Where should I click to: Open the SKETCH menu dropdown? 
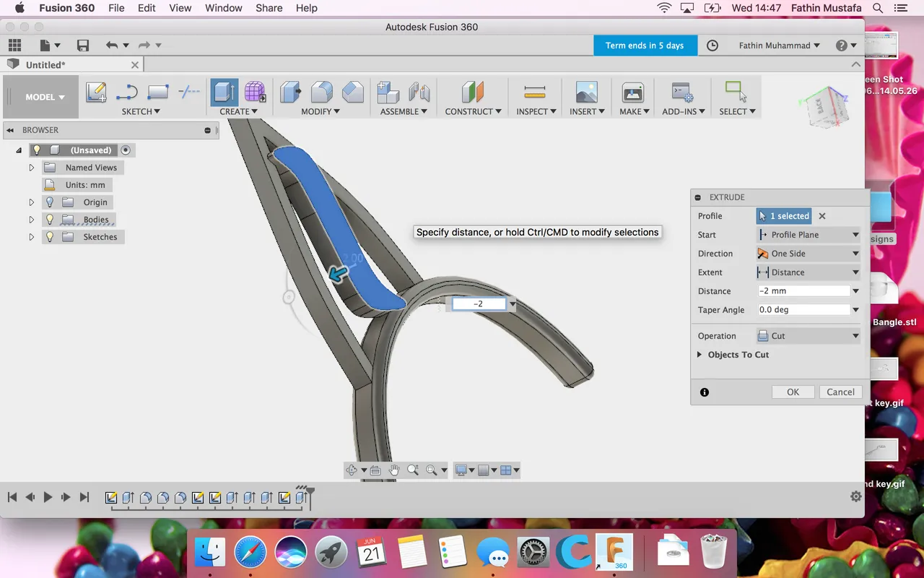[141, 111]
